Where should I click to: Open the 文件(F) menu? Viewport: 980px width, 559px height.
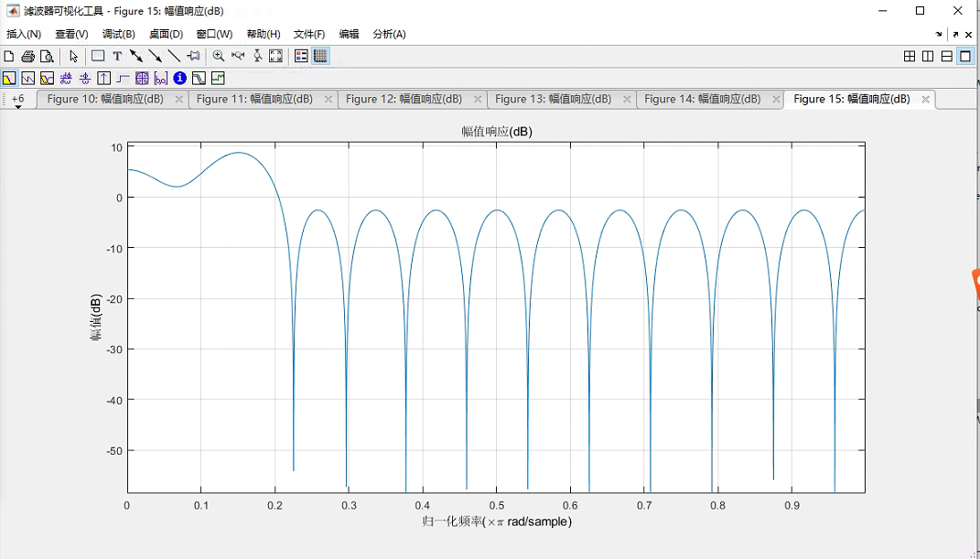(x=309, y=35)
